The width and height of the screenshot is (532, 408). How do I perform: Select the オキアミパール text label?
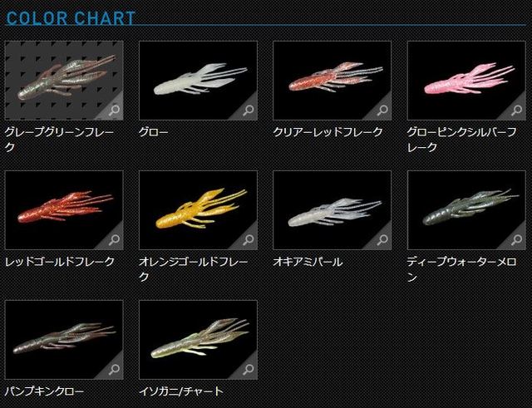(308, 262)
